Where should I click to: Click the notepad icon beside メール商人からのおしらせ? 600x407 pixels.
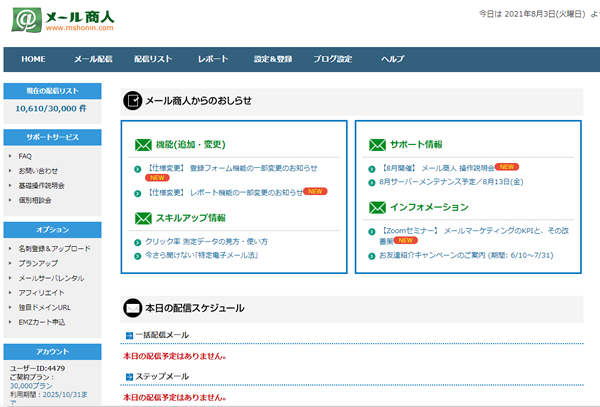[x=132, y=101]
